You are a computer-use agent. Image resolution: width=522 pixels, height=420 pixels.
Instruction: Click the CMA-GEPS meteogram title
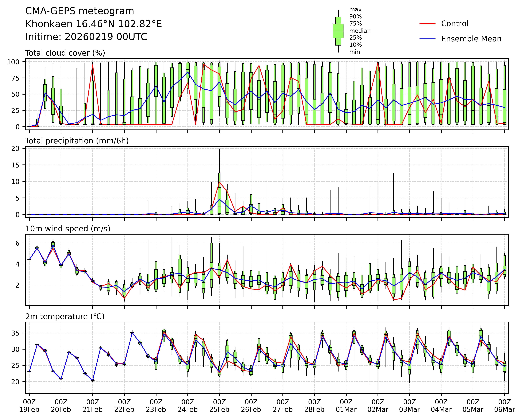tap(80, 11)
